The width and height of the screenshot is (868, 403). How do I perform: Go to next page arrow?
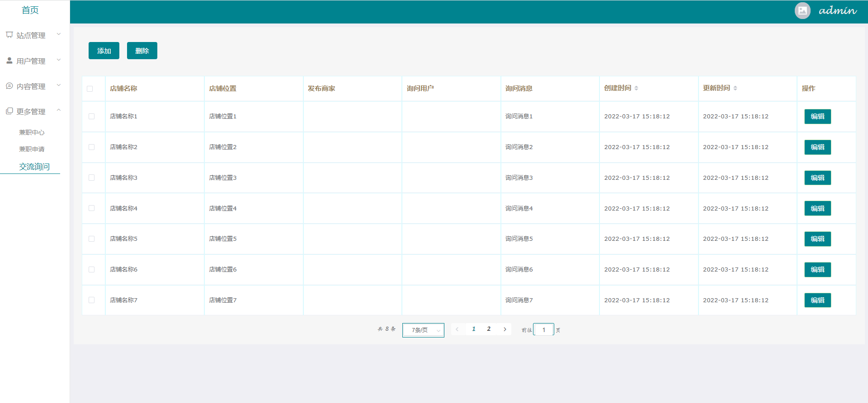505,329
